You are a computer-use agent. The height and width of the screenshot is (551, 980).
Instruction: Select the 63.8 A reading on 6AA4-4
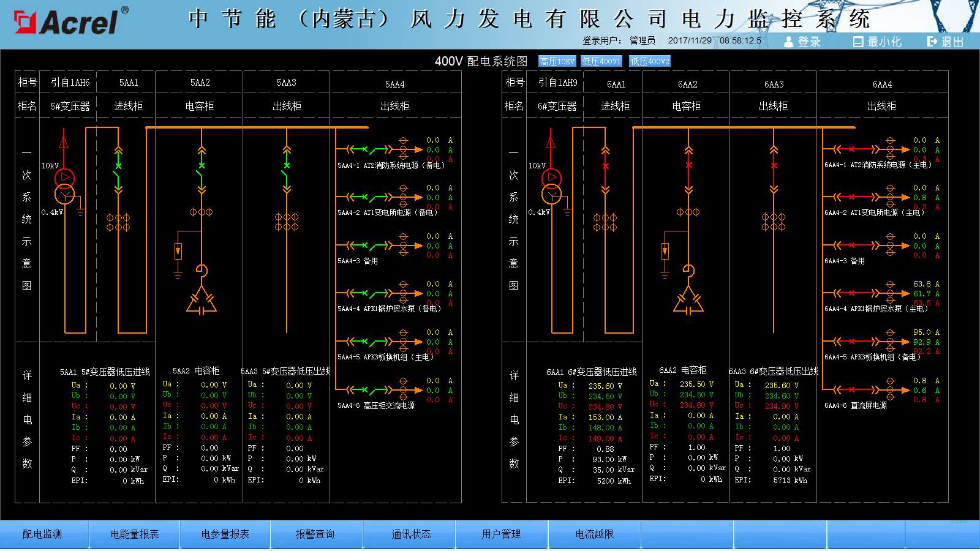click(926, 284)
